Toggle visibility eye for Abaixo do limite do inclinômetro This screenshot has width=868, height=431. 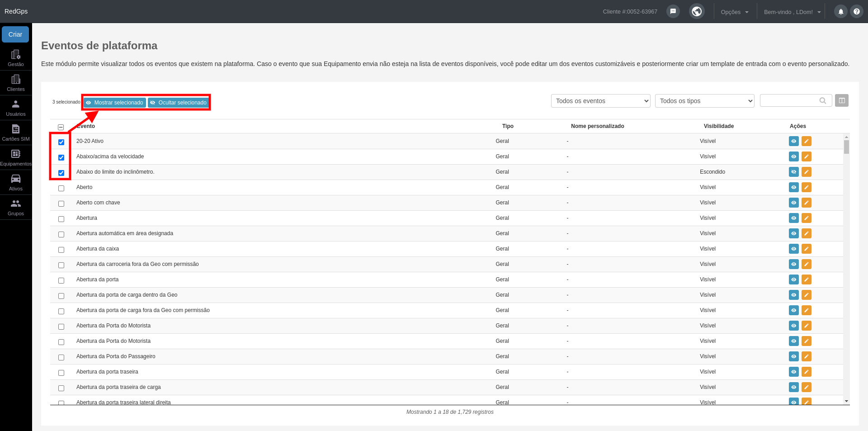[794, 172]
